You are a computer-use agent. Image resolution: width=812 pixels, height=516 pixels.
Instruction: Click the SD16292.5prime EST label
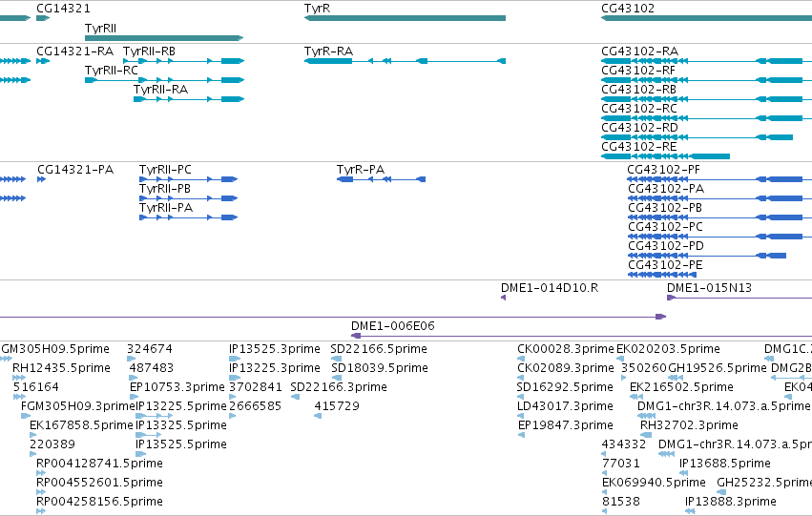(565, 387)
